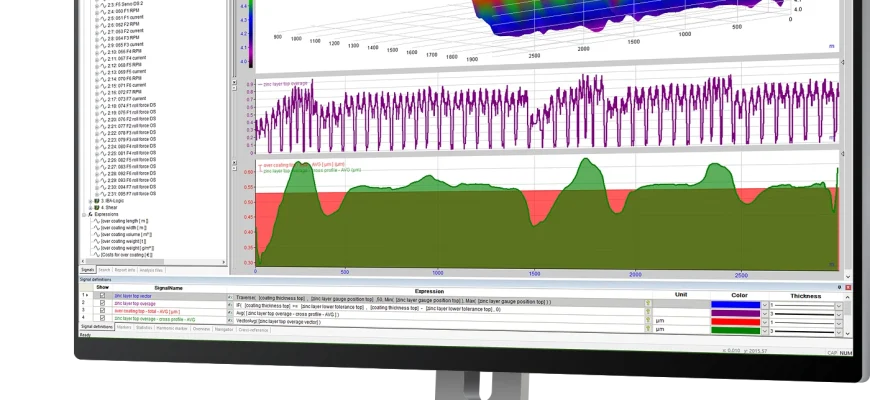This screenshot has width=870, height=400.
Task: Collapse the Expressions tree node
Action: [85, 214]
